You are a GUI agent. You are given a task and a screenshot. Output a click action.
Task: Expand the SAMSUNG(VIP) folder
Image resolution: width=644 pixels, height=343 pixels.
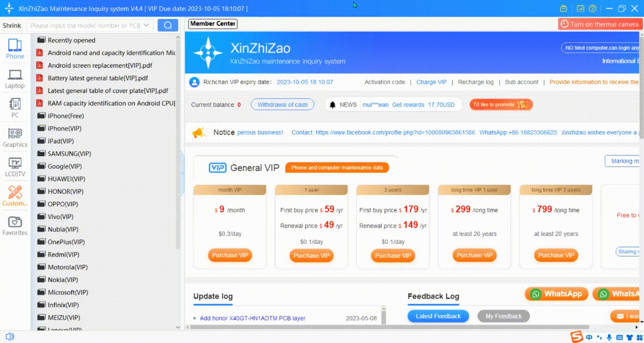click(x=69, y=154)
